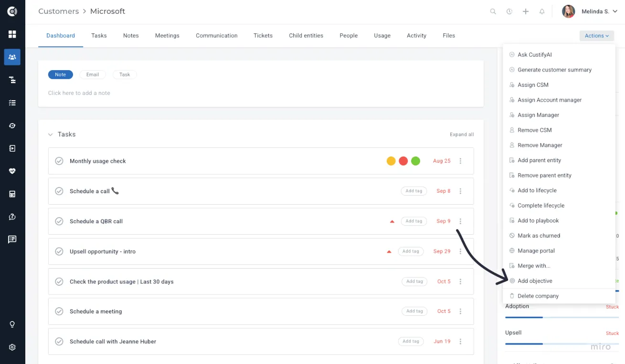The image size is (625, 364).
Task: Open the Actions dropdown
Action: click(x=596, y=36)
